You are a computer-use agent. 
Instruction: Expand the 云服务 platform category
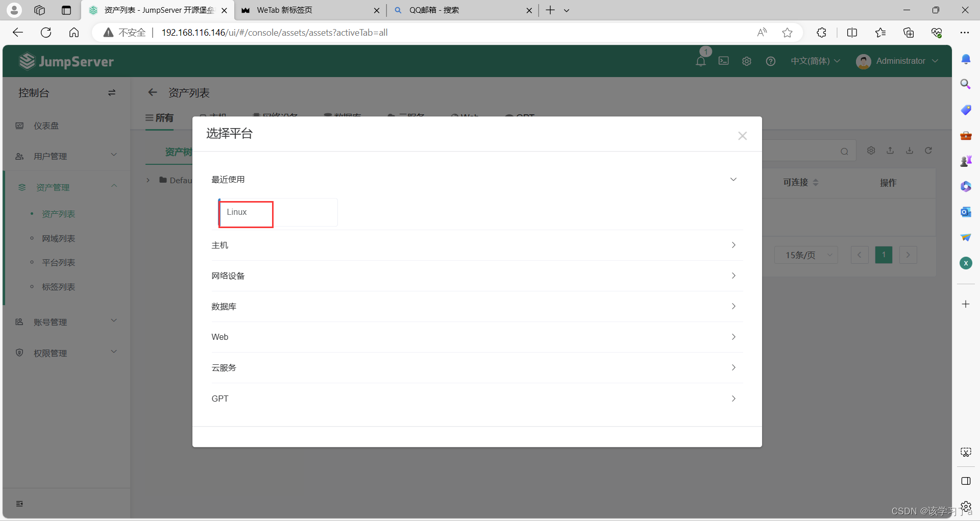point(477,368)
